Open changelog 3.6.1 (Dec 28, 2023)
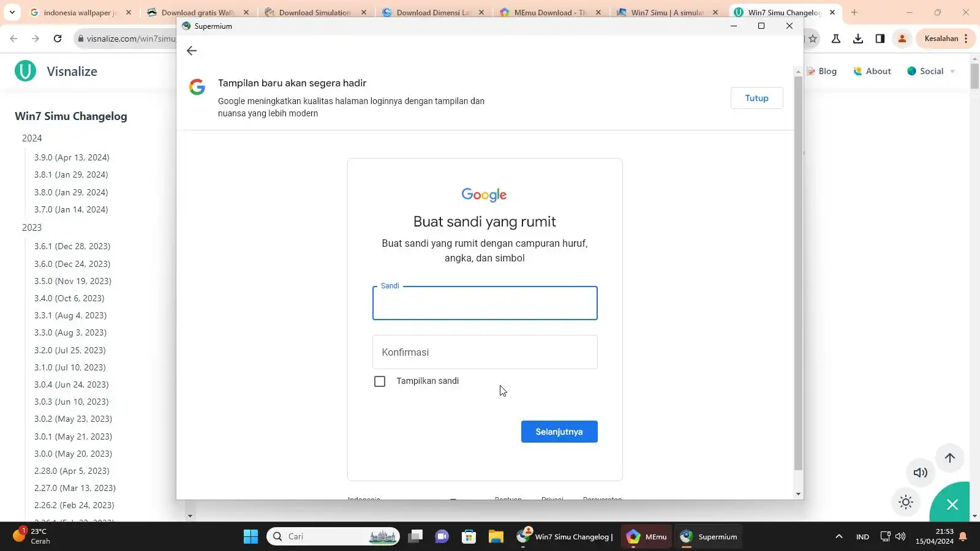The width and height of the screenshot is (980, 551). (x=72, y=246)
